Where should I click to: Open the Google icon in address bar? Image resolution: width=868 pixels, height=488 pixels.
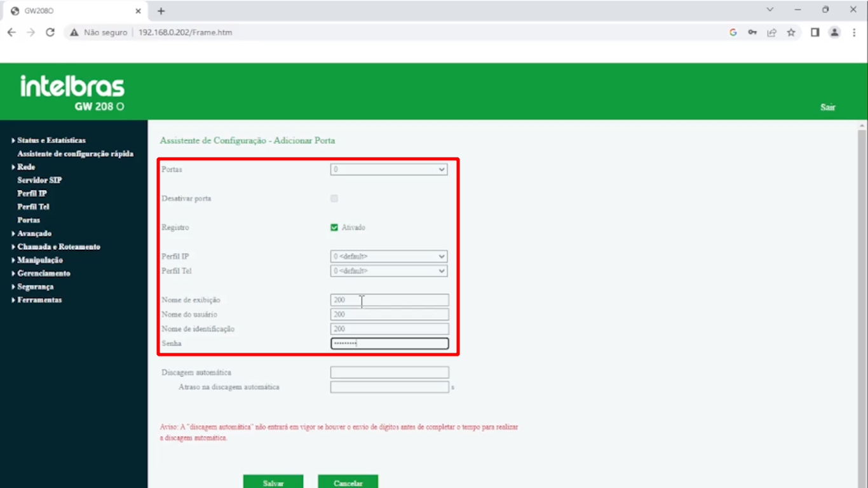[x=733, y=32]
